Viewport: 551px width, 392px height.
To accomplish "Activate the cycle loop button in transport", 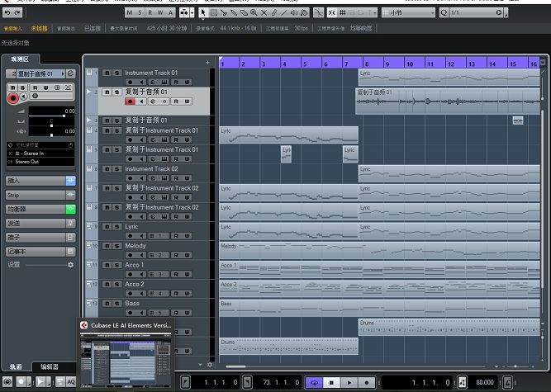I will [315, 383].
